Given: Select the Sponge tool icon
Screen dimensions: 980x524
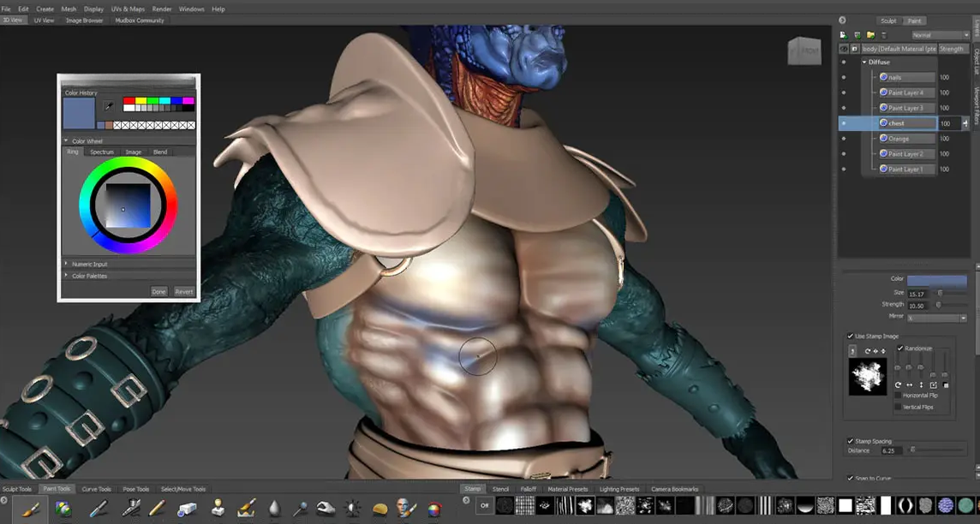Looking at the screenshot, I should [380, 509].
